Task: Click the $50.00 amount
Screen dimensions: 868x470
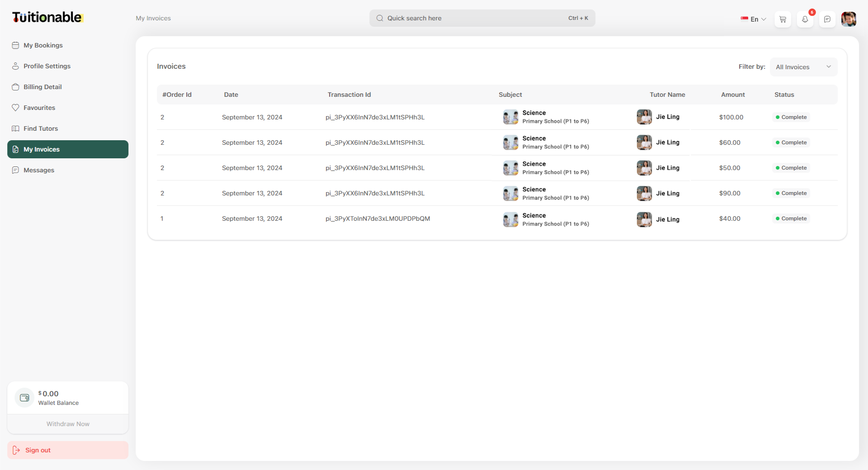Action: 730,168
